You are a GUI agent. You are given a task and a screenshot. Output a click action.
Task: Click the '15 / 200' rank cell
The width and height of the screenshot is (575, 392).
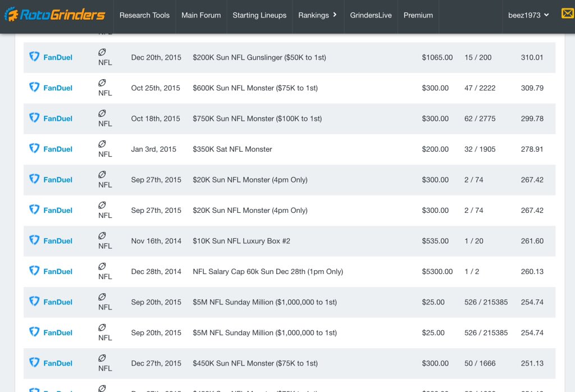click(x=478, y=58)
